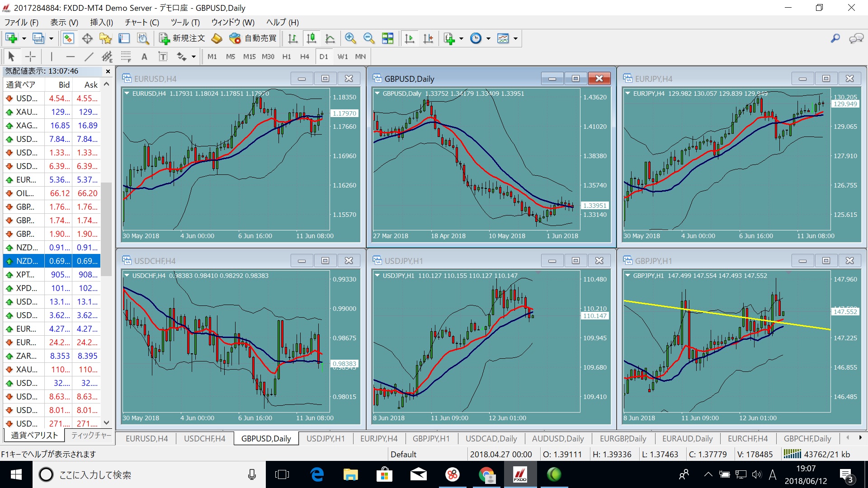Open the profiles icon in toolbar
This screenshot has height=488, width=868.
coord(38,38)
